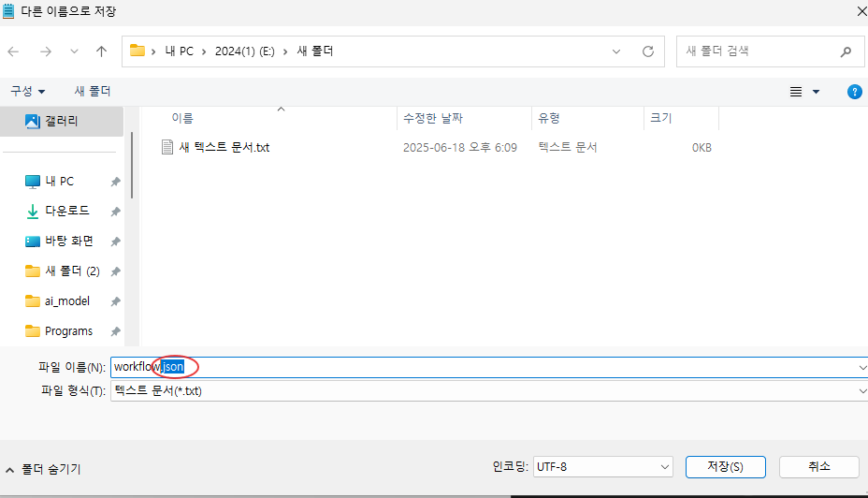The height and width of the screenshot is (498, 868).
Task: Click the pin icon beside ai_model
Action: pos(115,301)
